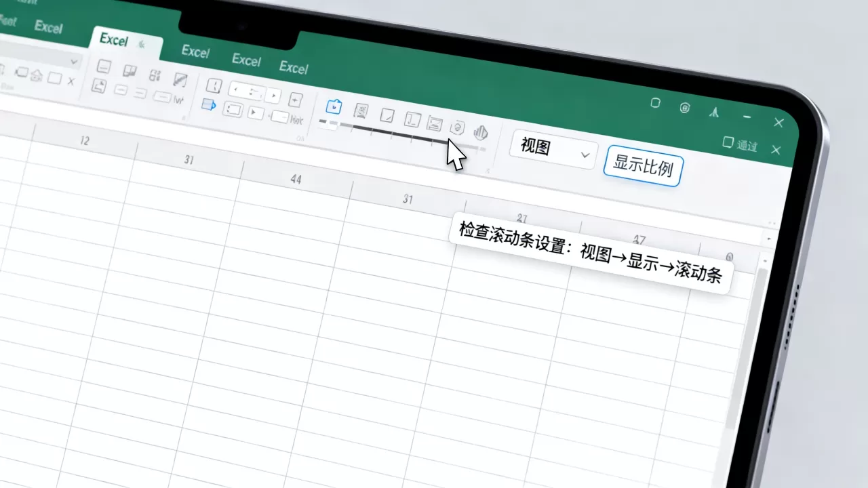
Task: Expand the 视图 dropdown
Action: pyautogui.click(x=553, y=149)
